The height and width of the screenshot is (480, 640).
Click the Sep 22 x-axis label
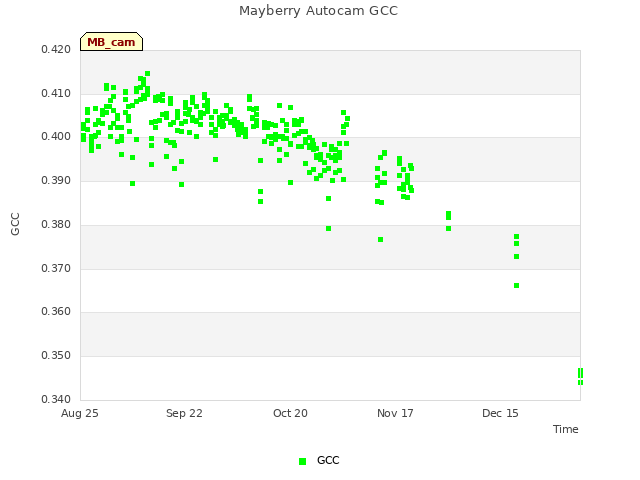point(184,413)
